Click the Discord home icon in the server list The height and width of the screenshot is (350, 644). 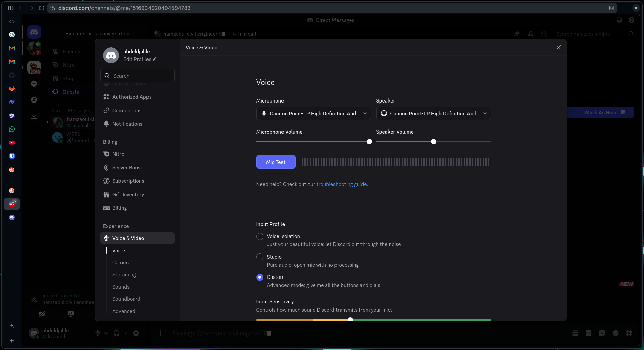tap(34, 32)
